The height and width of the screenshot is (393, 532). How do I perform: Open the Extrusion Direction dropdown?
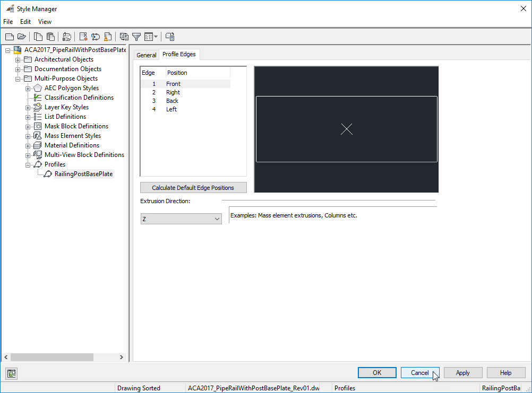216,219
